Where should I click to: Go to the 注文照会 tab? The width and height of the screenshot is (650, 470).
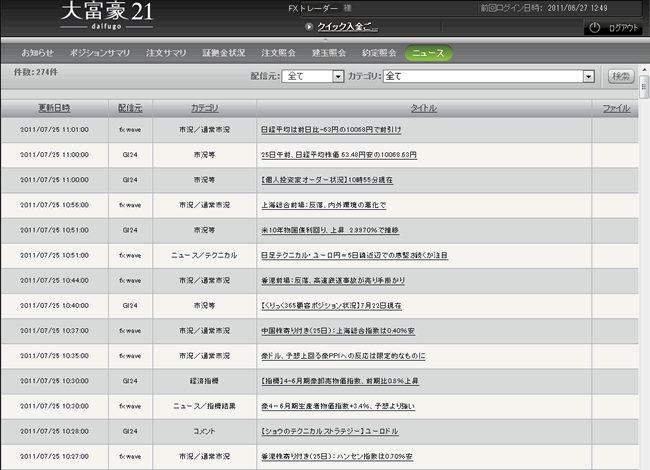(278, 53)
